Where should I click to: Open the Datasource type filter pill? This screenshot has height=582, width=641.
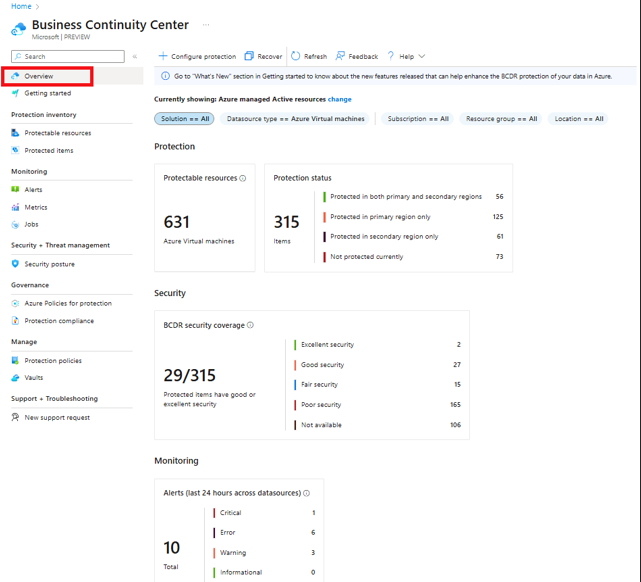pos(295,119)
